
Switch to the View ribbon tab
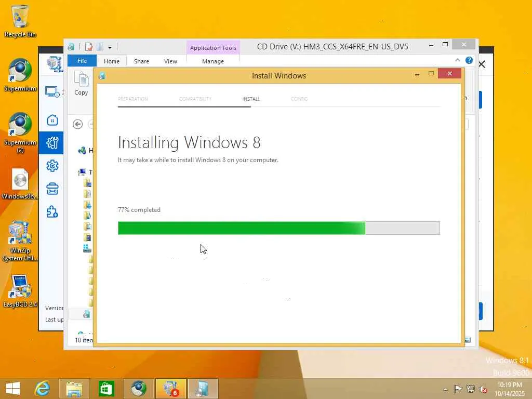click(170, 61)
